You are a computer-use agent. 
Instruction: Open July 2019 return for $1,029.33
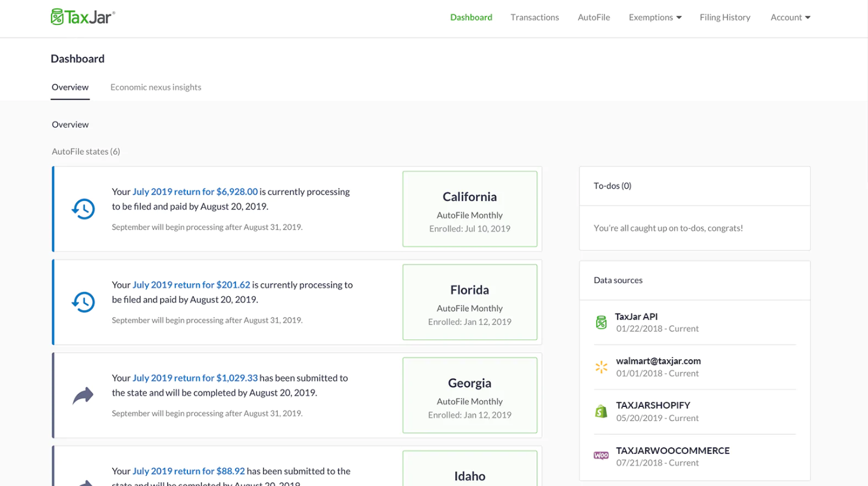click(195, 378)
